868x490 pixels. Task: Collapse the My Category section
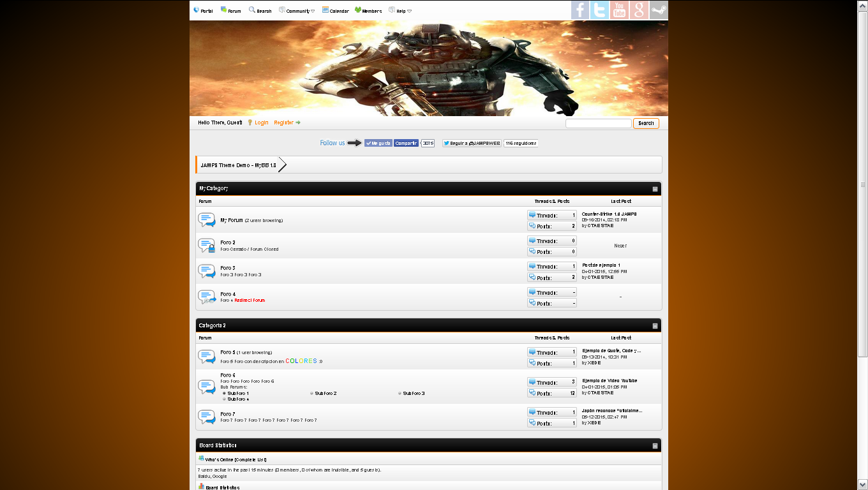click(655, 189)
